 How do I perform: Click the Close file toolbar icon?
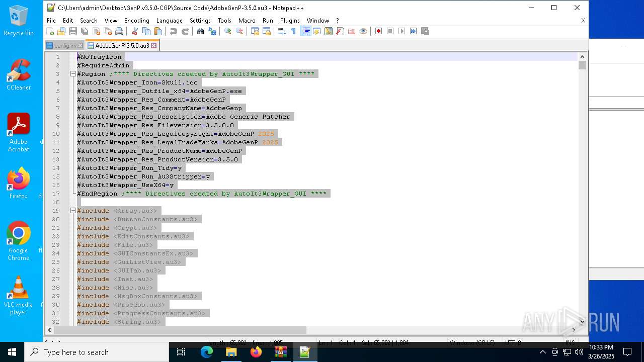pyautogui.click(x=96, y=31)
